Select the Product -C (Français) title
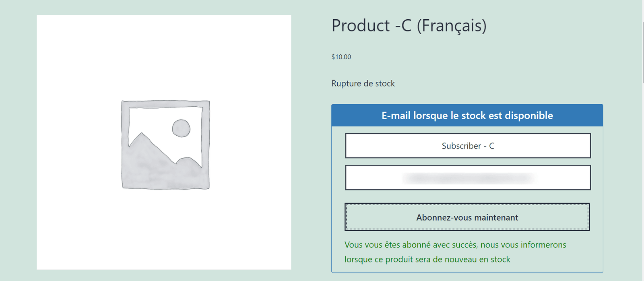The width and height of the screenshot is (644, 281). [x=409, y=26]
